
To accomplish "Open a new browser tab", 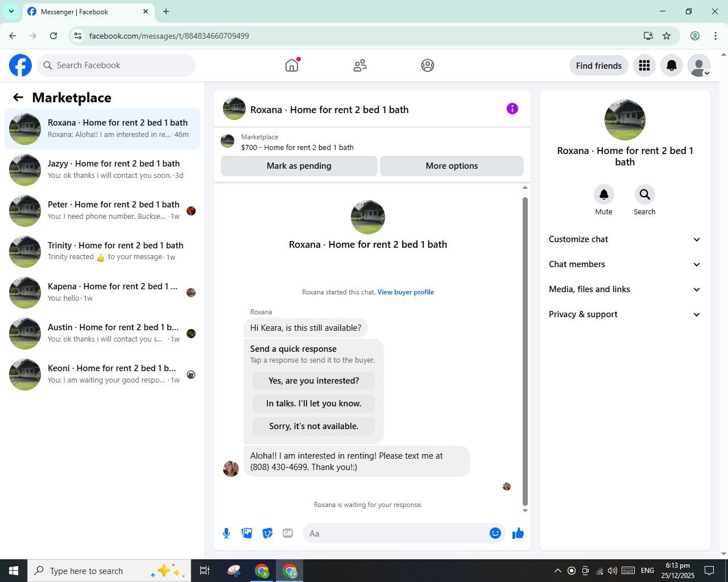I will click(x=166, y=11).
